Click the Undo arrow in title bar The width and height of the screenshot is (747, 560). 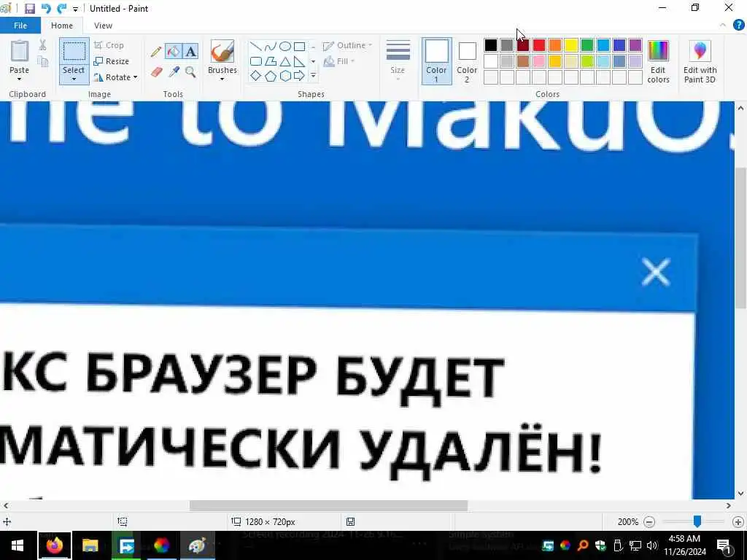(x=46, y=9)
